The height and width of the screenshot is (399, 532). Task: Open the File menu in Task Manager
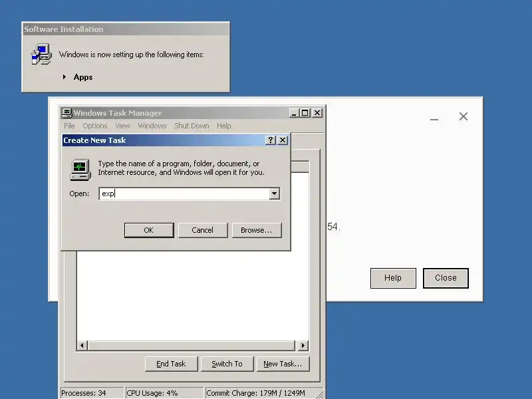pos(69,126)
